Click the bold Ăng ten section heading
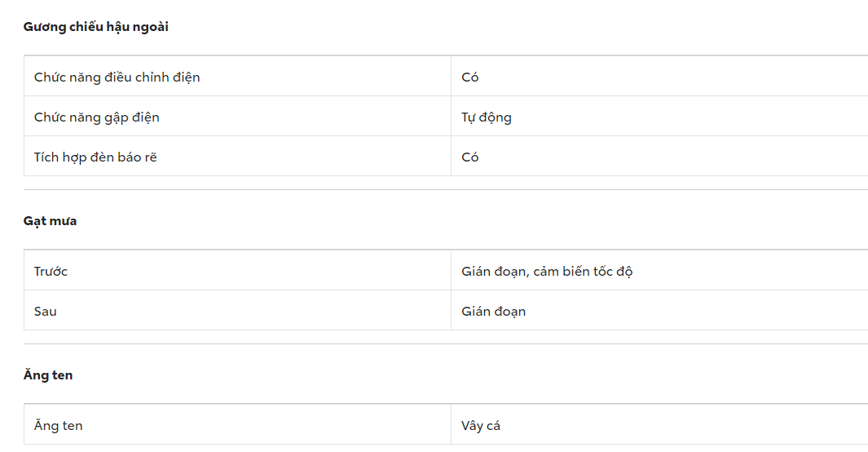 pos(48,375)
